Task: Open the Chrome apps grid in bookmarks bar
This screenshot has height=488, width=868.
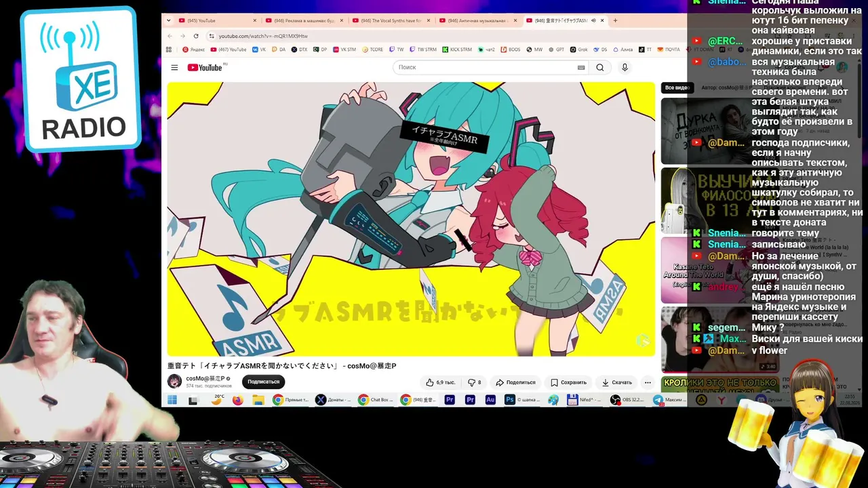Action: [x=170, y=49]
